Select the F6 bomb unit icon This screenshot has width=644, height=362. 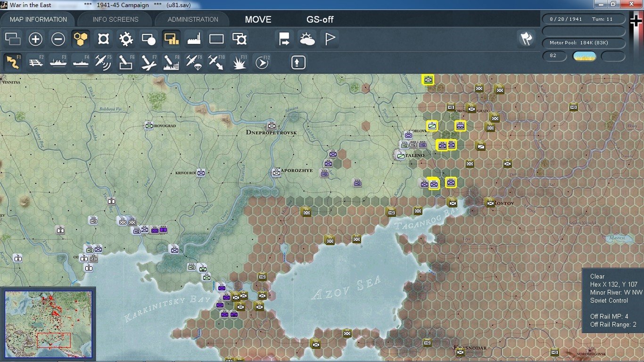tap(126, 62)
